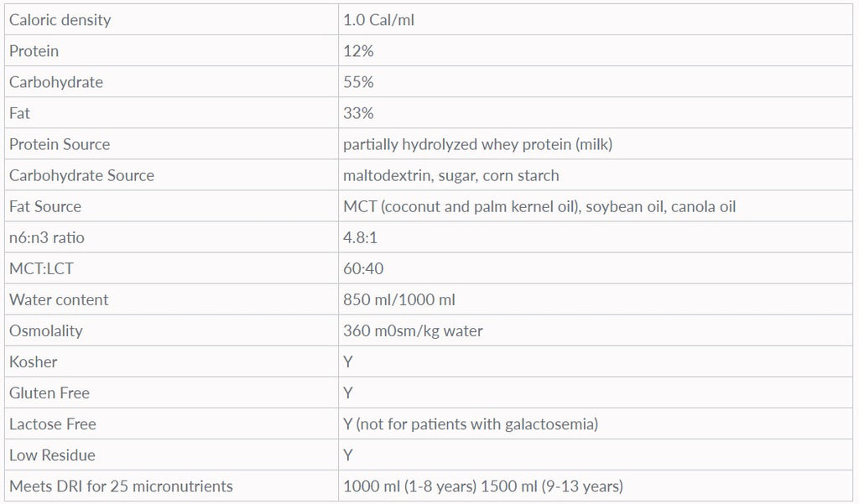
Task: Click the 'Fat Source' row label
Action: (45, 206)
